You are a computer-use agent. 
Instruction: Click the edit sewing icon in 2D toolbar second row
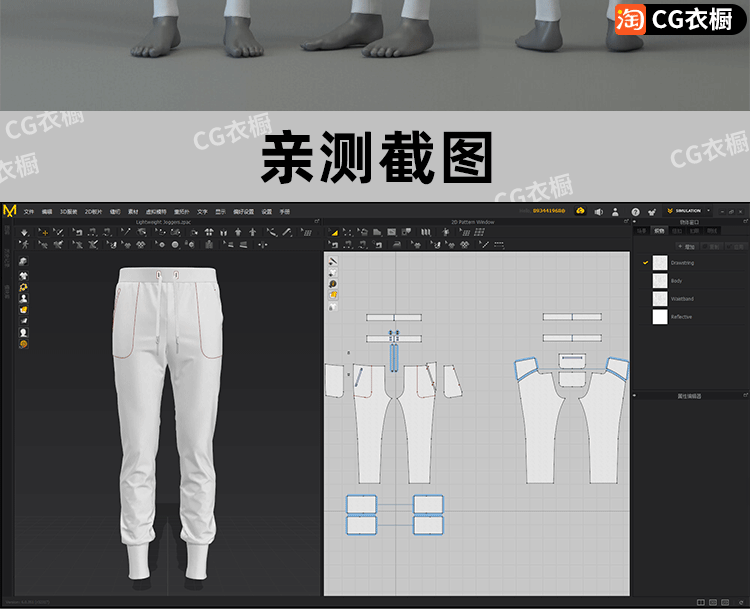coord(334,245)
